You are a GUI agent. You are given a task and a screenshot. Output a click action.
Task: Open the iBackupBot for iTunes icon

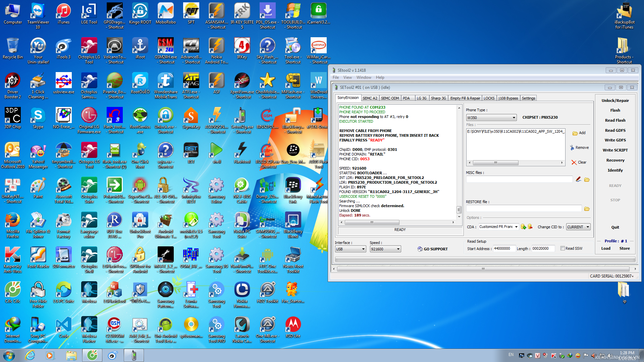point(624,16)
